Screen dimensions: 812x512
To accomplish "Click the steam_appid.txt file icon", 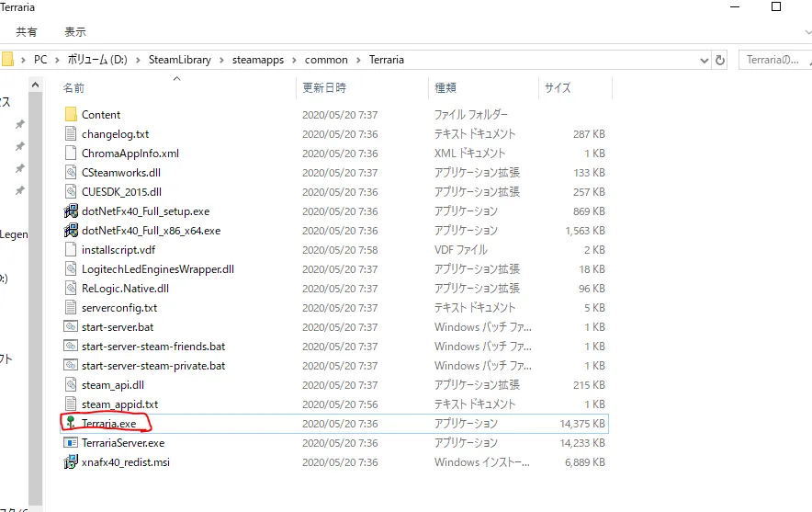I will point(71,404).
